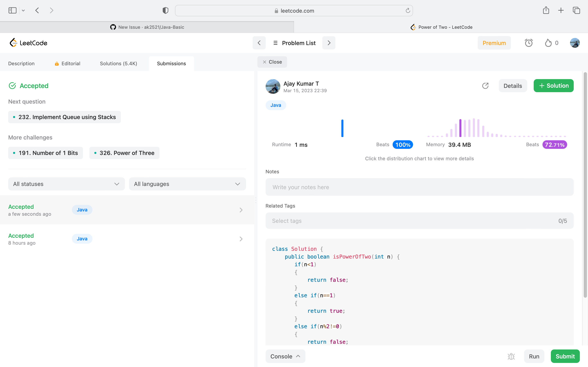Click Safari's reload page icon
The width and height of the screenshot is (588, 367).
[x=408, y=11]
